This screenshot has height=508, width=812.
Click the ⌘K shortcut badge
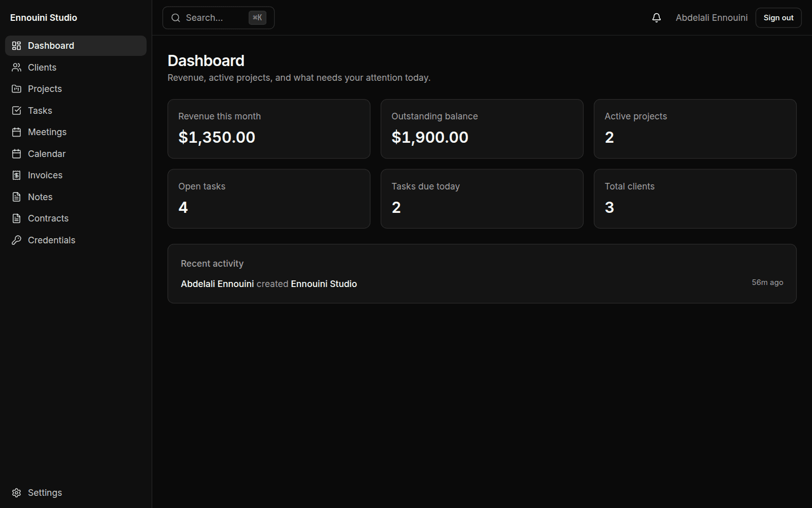[257, 18]
